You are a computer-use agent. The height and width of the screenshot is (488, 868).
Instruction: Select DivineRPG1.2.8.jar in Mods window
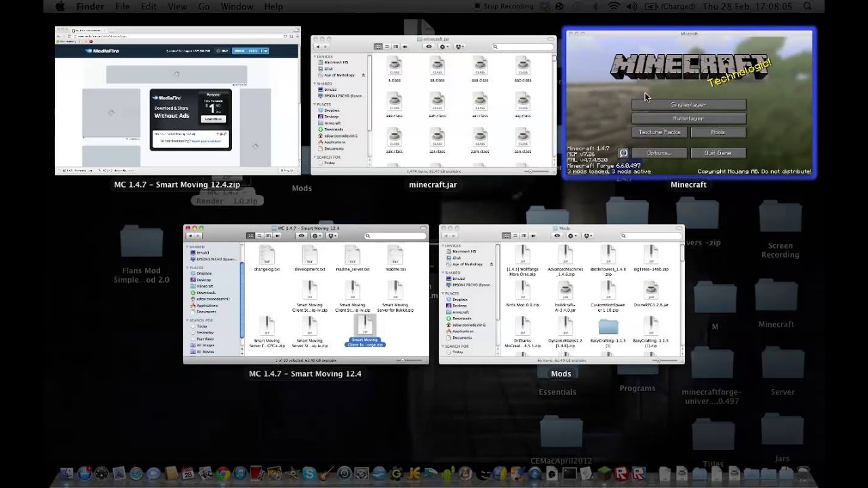[651, 295]
